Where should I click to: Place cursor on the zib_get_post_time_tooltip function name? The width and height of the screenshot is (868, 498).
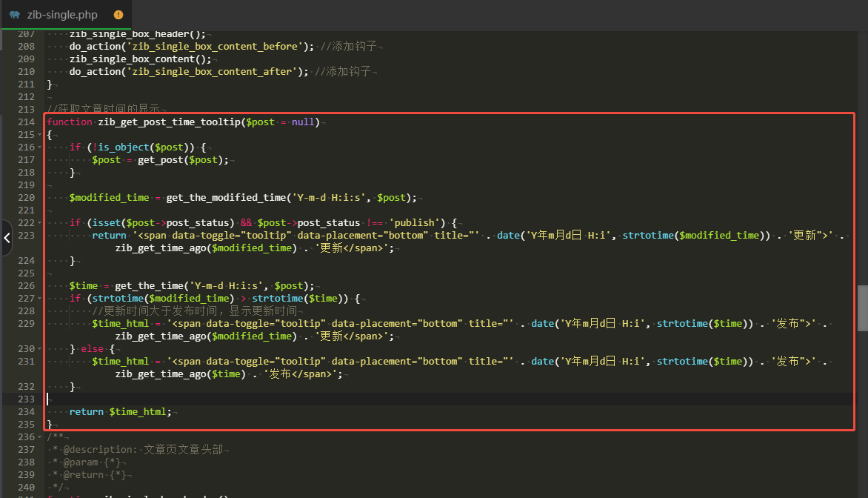click(x=170, y=122)
